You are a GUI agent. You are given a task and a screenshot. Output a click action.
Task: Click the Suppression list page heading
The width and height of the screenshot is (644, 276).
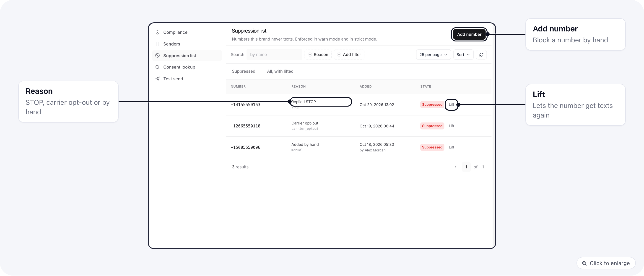[249, 31]
